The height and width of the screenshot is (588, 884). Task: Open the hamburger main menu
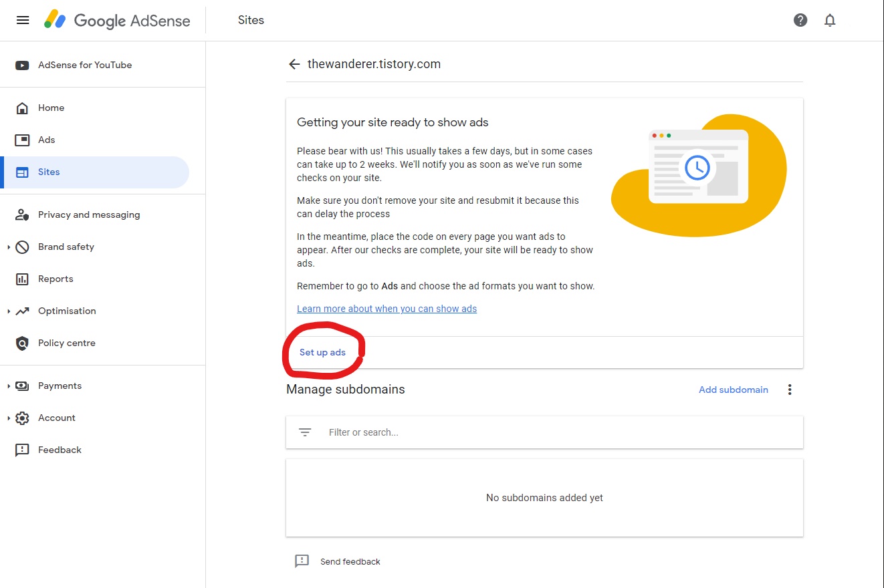pos(23,20)
